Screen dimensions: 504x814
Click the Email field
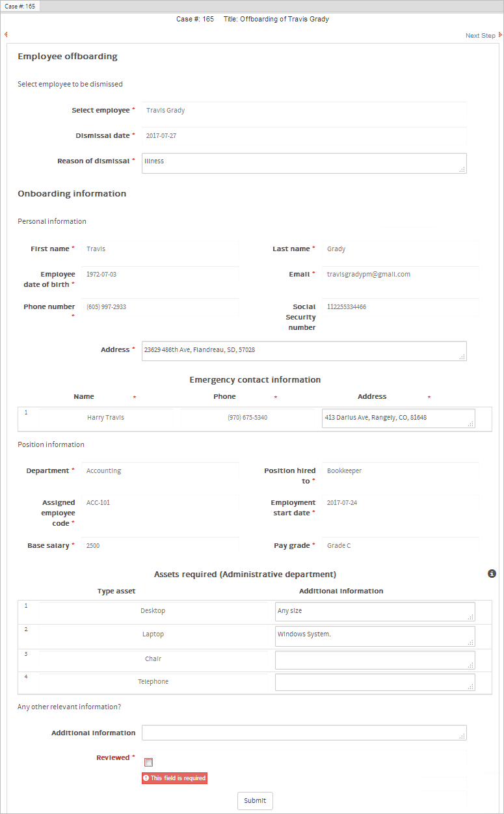(x=401, y=275)
